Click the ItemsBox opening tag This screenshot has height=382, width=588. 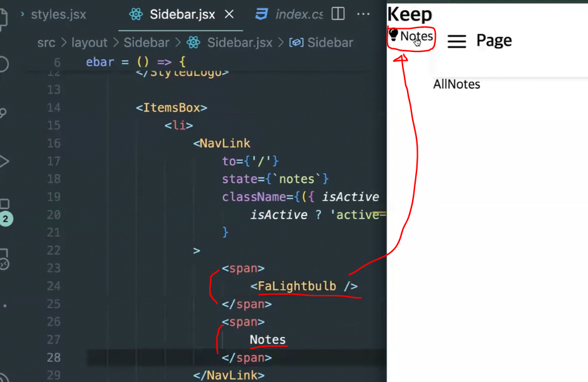(x=172, y=108)
